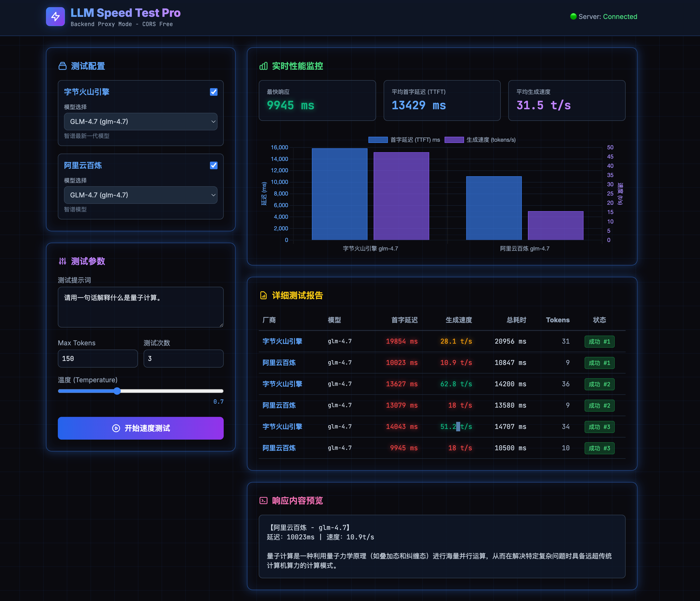Image resolution: width=700 pixels, height=601 pixels.
Task: Click the 实时性能监控 bar chart icon
Action: point(264,66)
